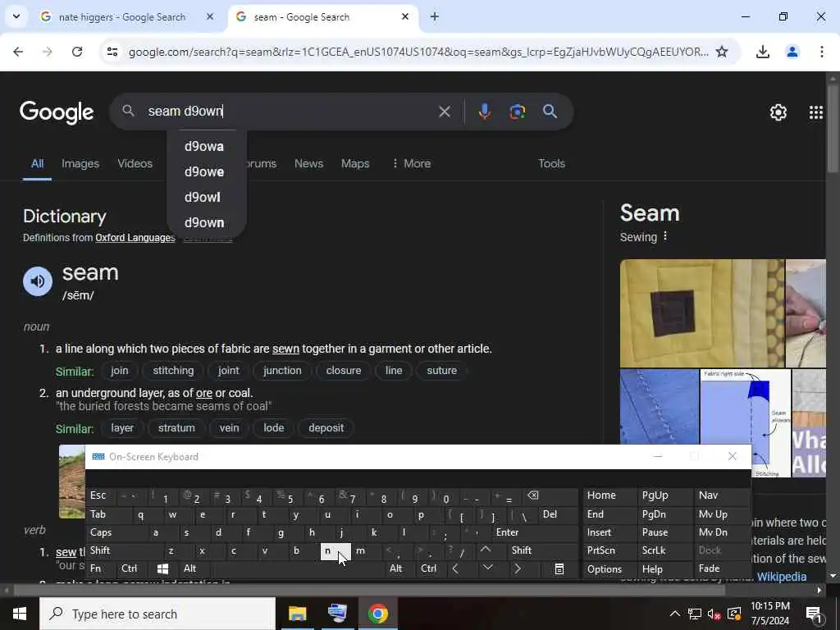Click in the Google search input field
Image resolution: width=840 pixels, height=630 pixels.
[x=290, y=112]
